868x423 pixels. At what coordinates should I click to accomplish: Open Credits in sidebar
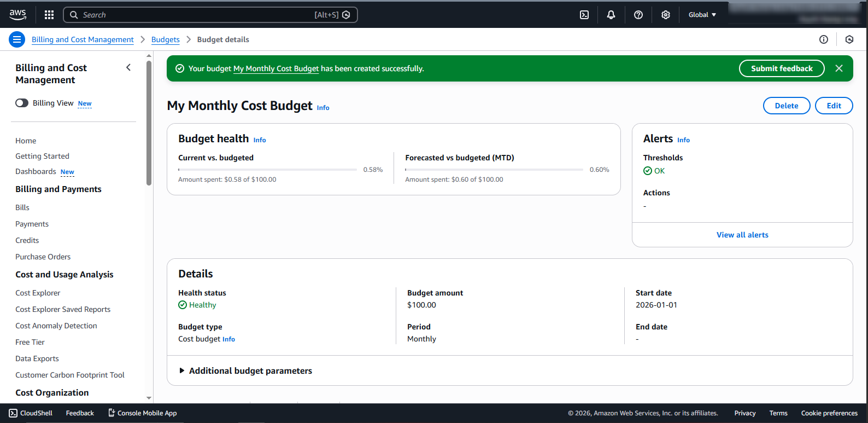(27, 240)
